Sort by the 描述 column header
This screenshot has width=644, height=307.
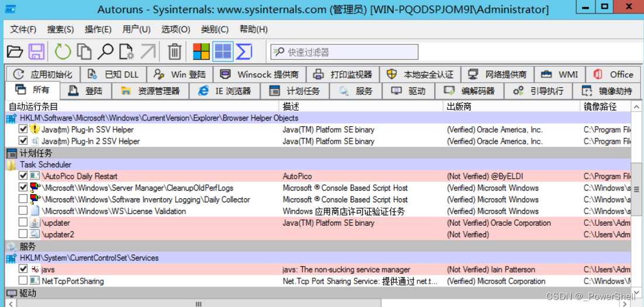click(361, 106)
